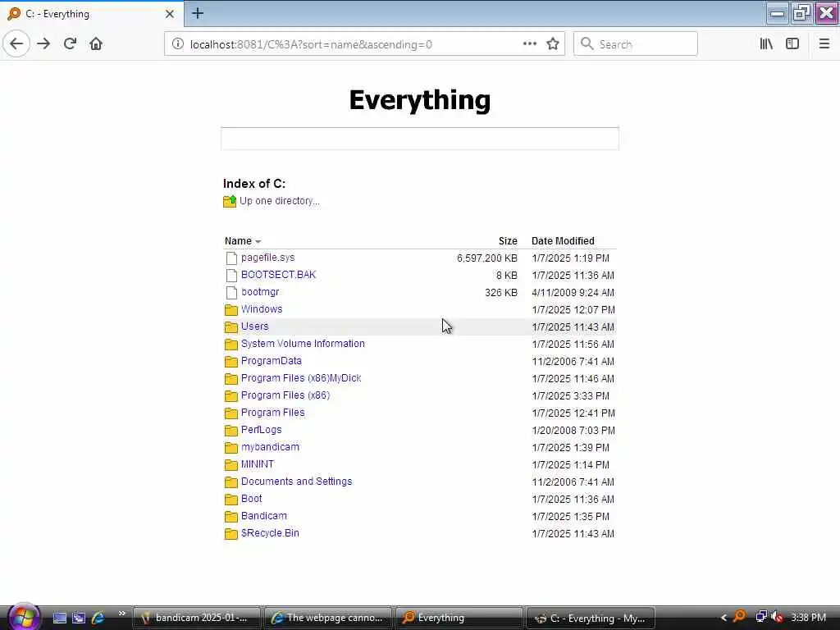Click the MININT folder icon
The image size is (840, 630).
(231, 464)
